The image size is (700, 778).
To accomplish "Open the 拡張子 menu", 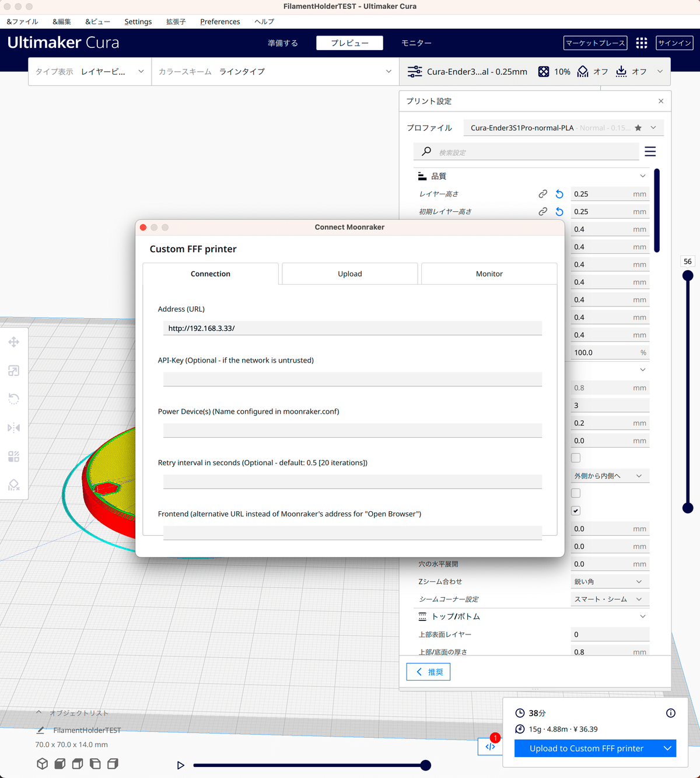I will point(176,22).
